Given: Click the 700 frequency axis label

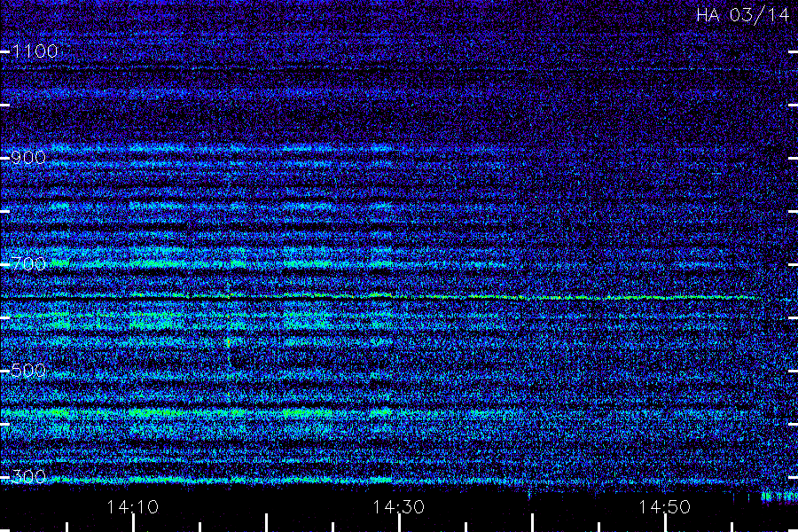Looking at the screenshot, I should (28, 263).
